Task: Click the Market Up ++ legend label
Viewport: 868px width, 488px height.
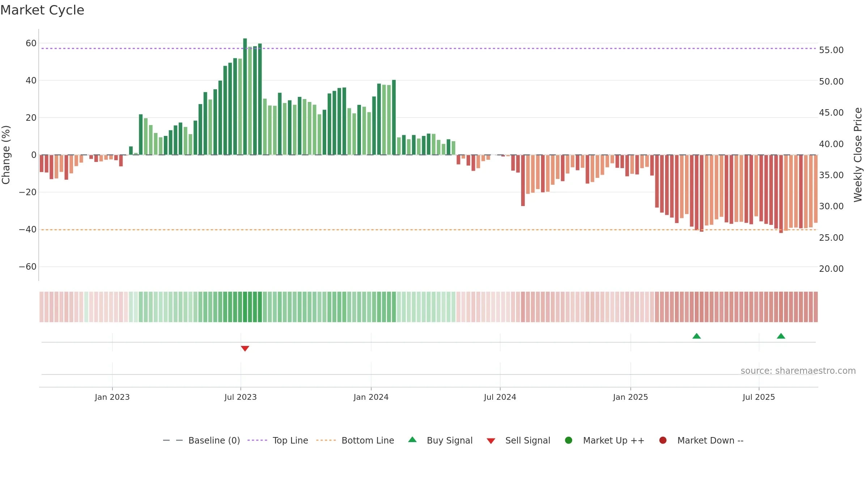Action: (x=614, y=441)
